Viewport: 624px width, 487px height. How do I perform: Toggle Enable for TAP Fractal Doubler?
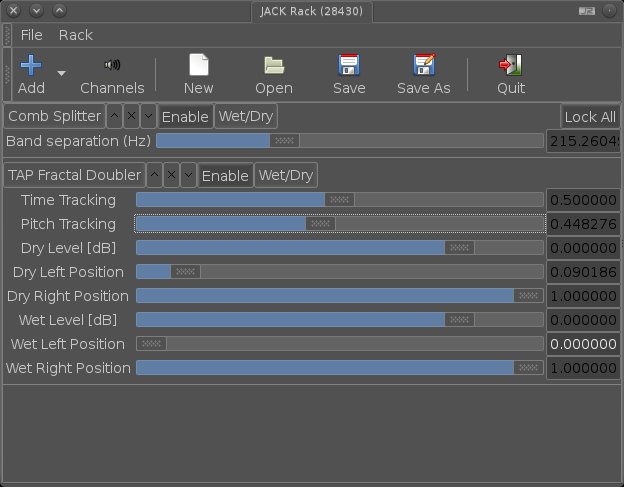[224, 175]
